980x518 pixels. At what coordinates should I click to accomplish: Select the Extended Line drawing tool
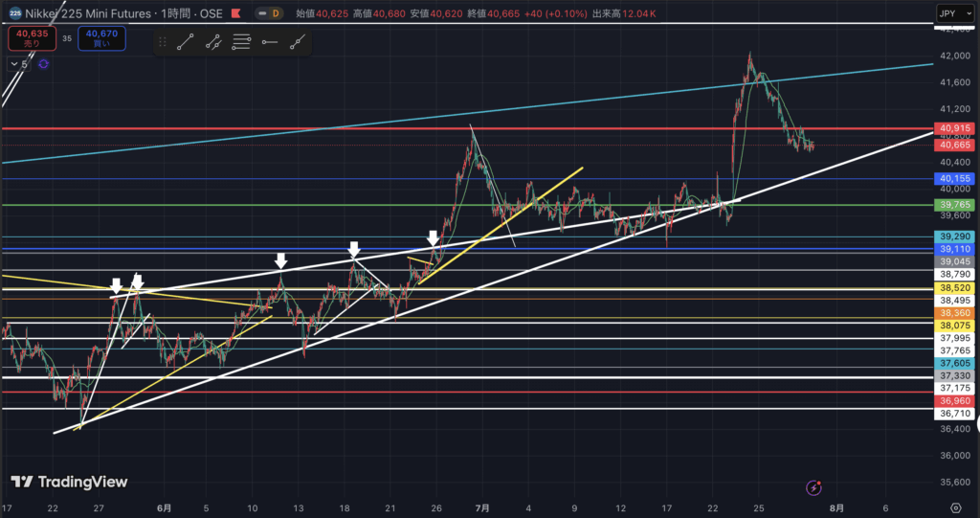[x=298, y=42]
